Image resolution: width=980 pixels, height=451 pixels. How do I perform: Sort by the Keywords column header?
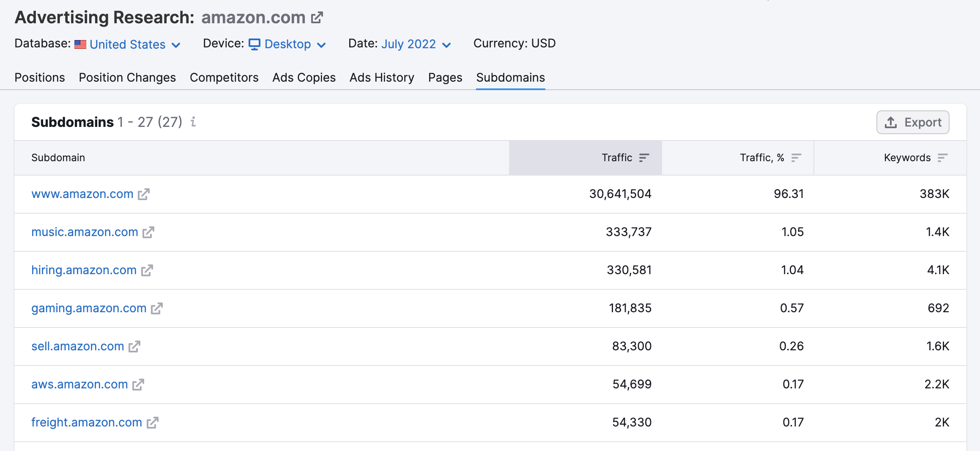[x=890, y=158]
